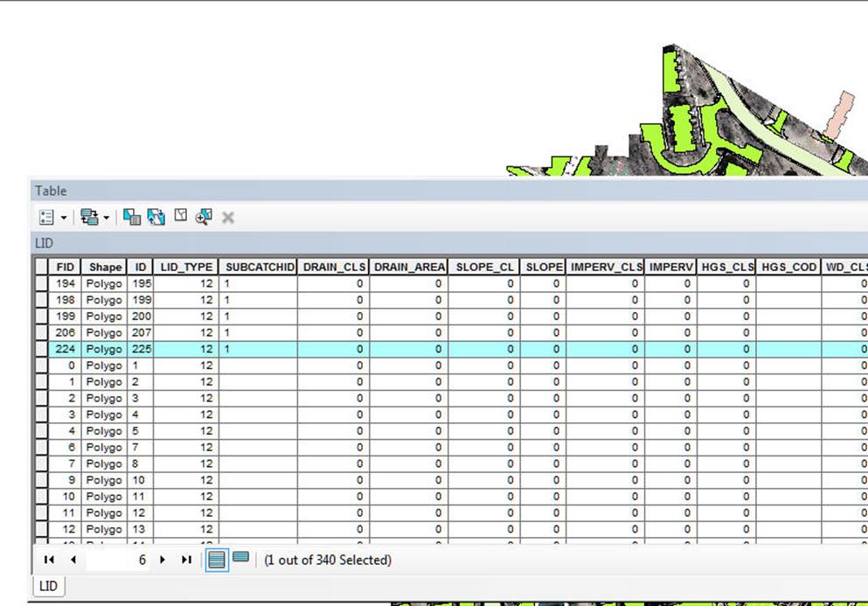Image resolution: width=868 pixels, height=606 pixels.
Task: Toggle the Show selected records view
Action: coord(239,560)
